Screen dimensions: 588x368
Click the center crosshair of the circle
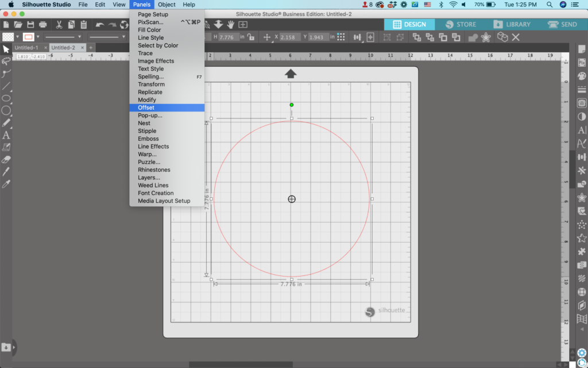pos(292,199)
